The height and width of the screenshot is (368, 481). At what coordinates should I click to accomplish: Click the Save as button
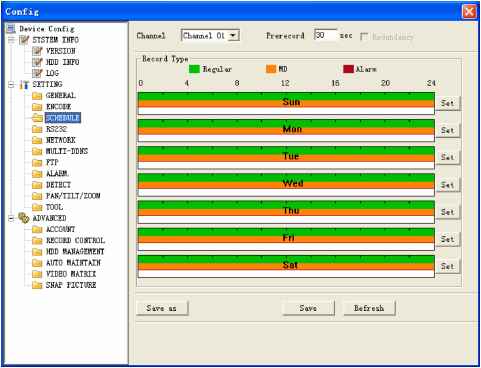click(162, 308)
